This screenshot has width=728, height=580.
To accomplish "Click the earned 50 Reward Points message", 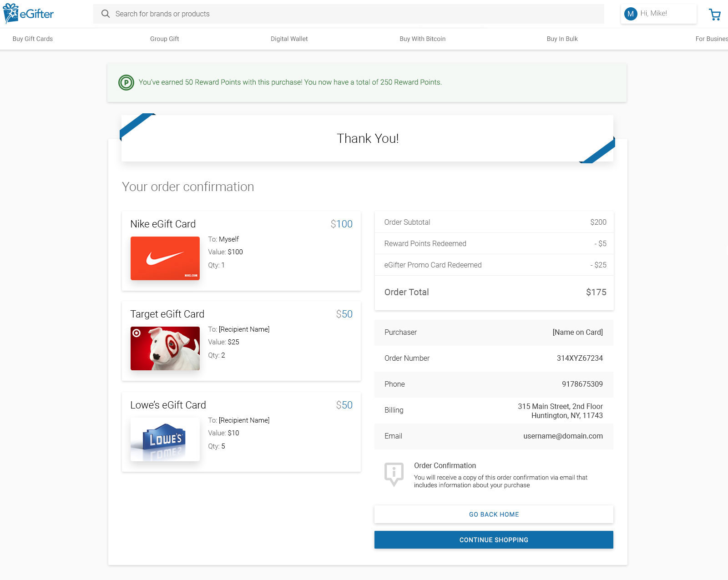I will tap(290, 82).
